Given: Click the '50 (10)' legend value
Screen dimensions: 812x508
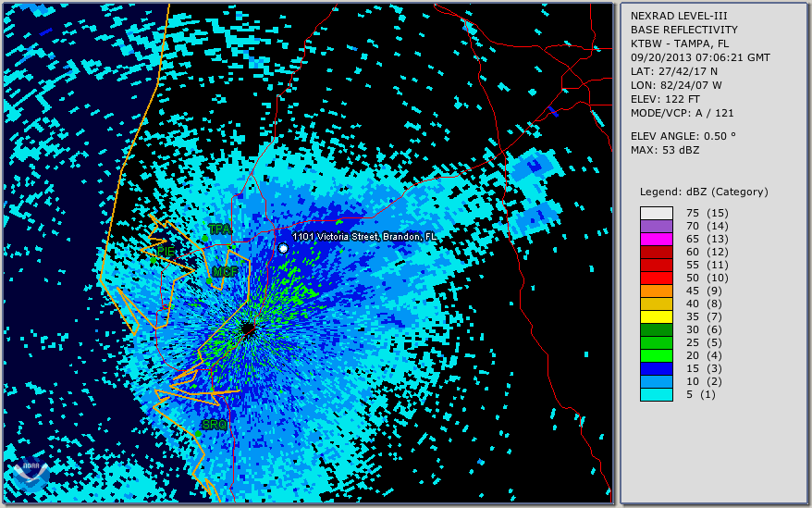Looking at the screenshot, I should click(x=707, y=278).
